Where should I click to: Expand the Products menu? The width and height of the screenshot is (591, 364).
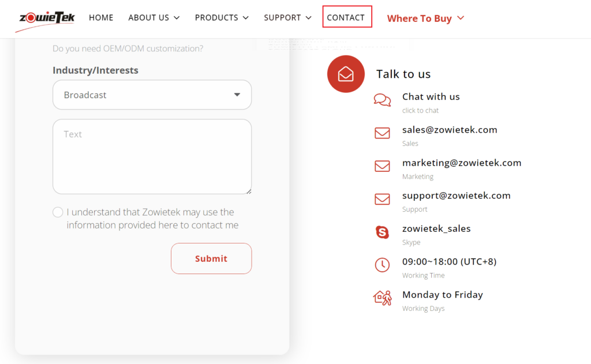(222, 18)
